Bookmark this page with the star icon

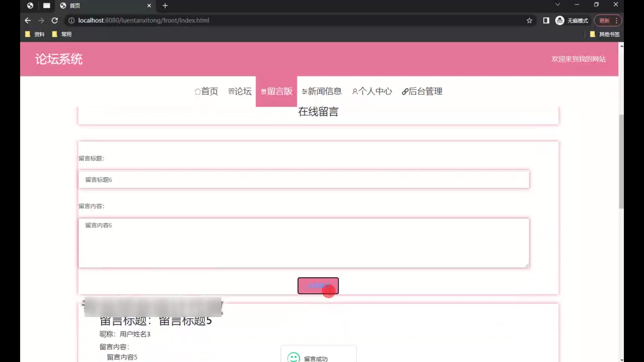(529, 20)
